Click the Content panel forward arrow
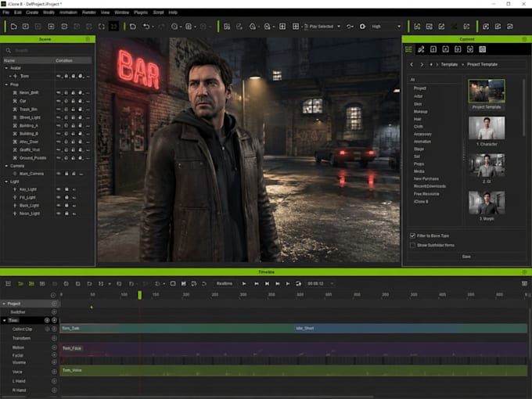The height and width of the screenshot is (399, 532). (x=422, y=64)
